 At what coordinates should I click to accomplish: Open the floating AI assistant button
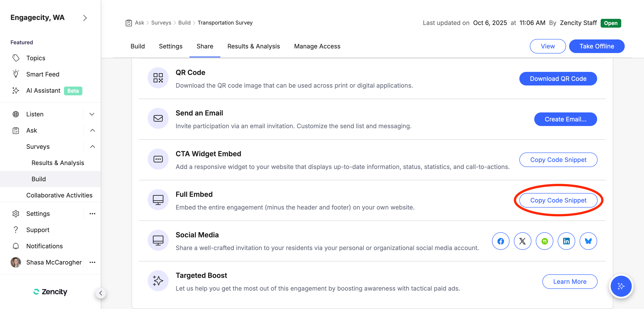(621, 286)
